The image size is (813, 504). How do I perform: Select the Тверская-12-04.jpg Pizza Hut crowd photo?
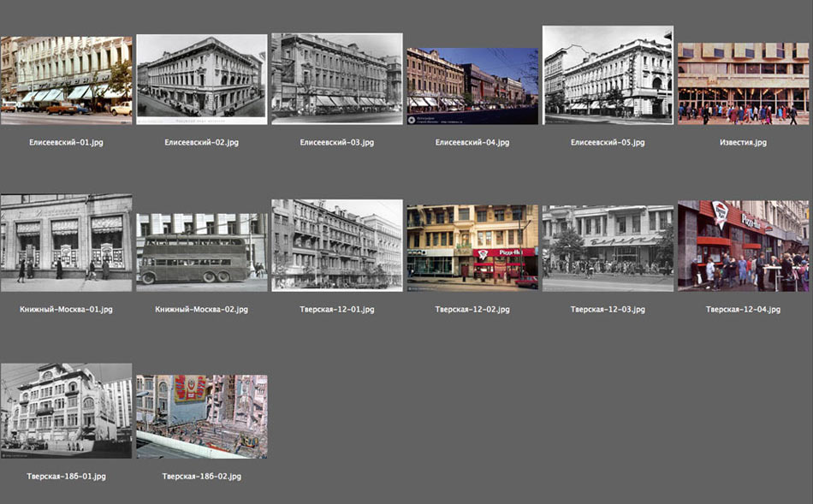(743, 246)
